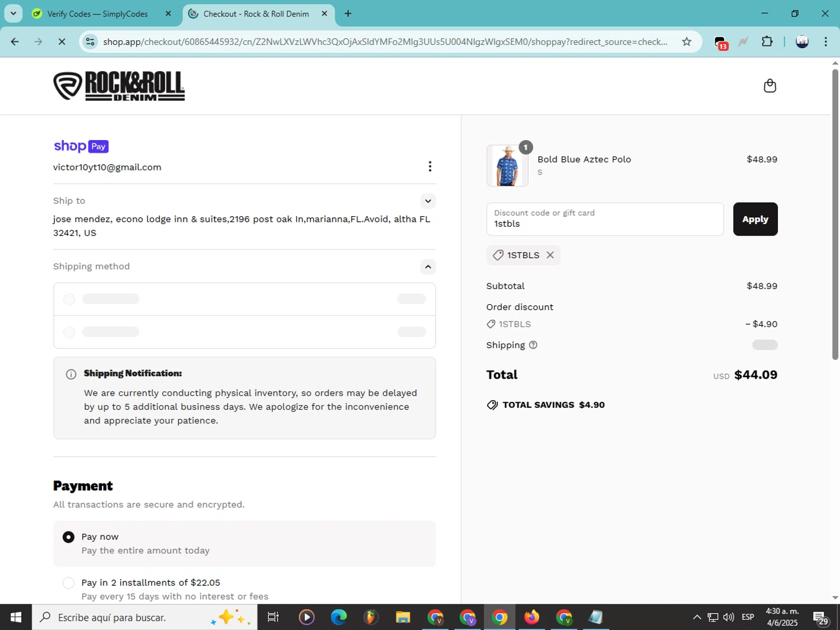840x630 pixels.
Task: Click the TOTAL SAVINGS $4.90 label
Action: [546, 405]
